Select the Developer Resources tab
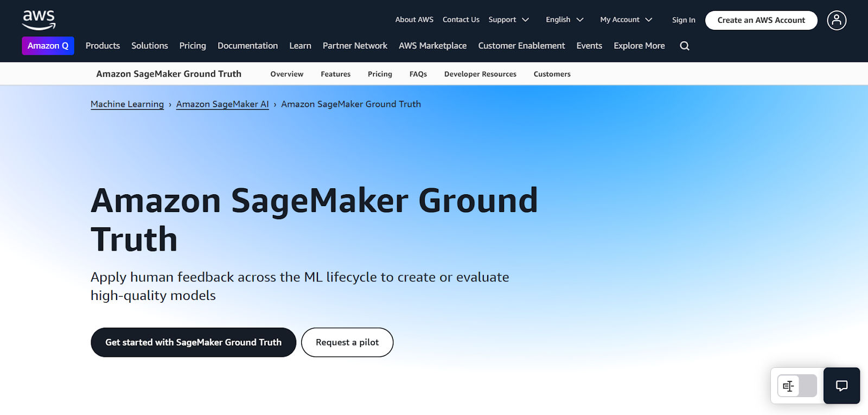 (x=480, y=74)
